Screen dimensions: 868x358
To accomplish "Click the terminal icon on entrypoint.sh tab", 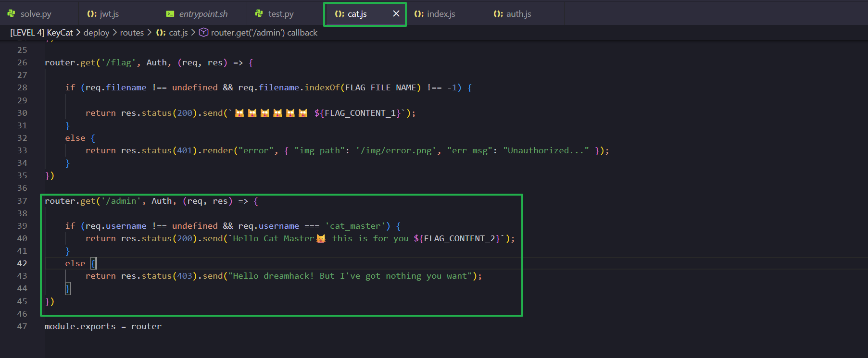I will tap(170, 14).
